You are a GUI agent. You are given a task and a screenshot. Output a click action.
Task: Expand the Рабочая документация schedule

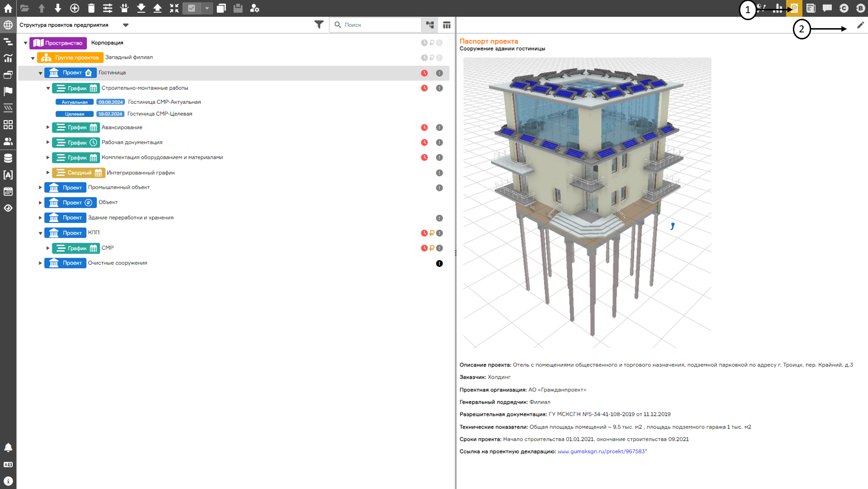(48, 142)
